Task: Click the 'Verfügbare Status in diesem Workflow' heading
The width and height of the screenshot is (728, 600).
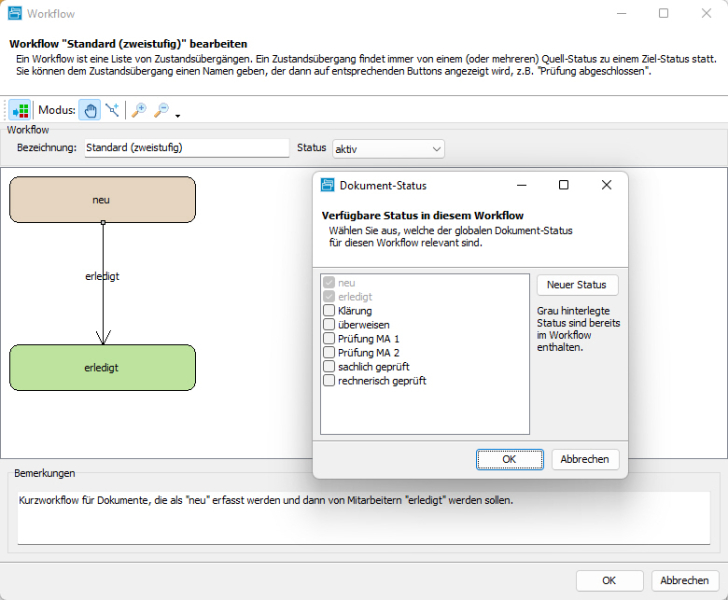Action: tap(422, 215)
